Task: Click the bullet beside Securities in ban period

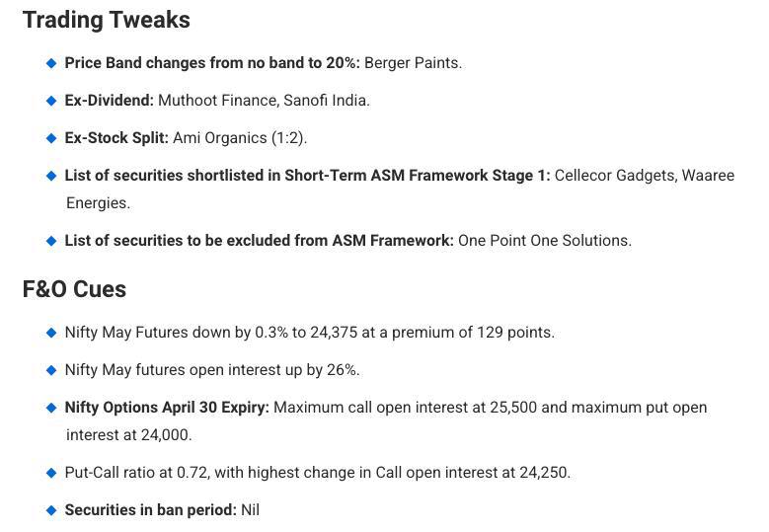Action: pyautogui.click(x=51, y=510)
